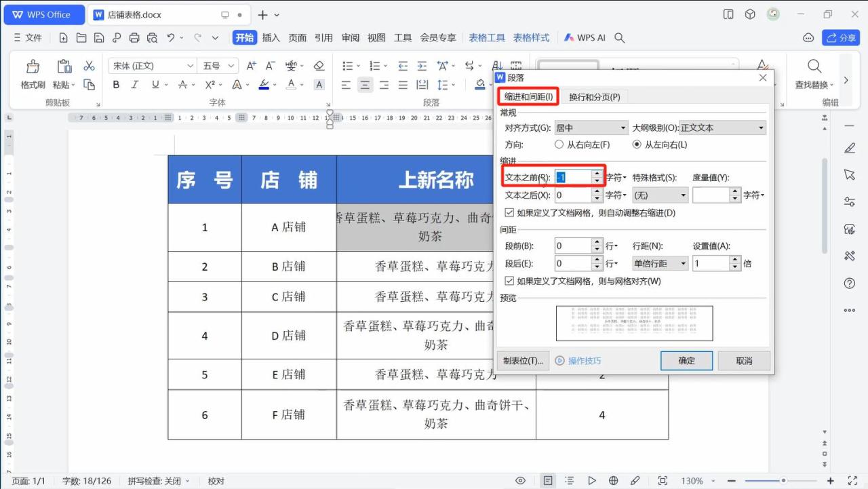Align text left in ribbon
This screenshot has width=868, height=489.
(x=346, y=85)
